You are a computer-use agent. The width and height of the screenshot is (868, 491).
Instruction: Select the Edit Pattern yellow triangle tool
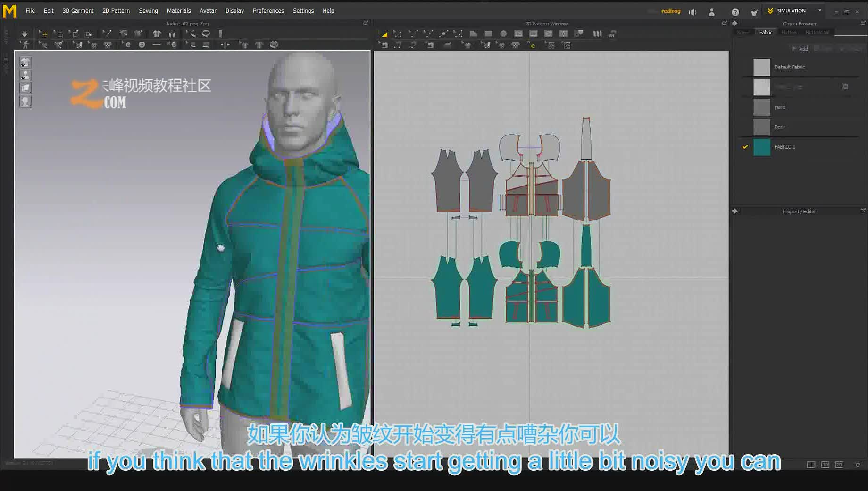click(x=384, y=34)
